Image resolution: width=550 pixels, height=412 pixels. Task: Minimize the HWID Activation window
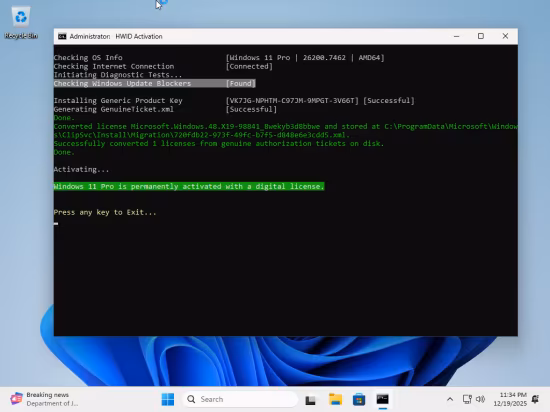click(x=456, y=36)
